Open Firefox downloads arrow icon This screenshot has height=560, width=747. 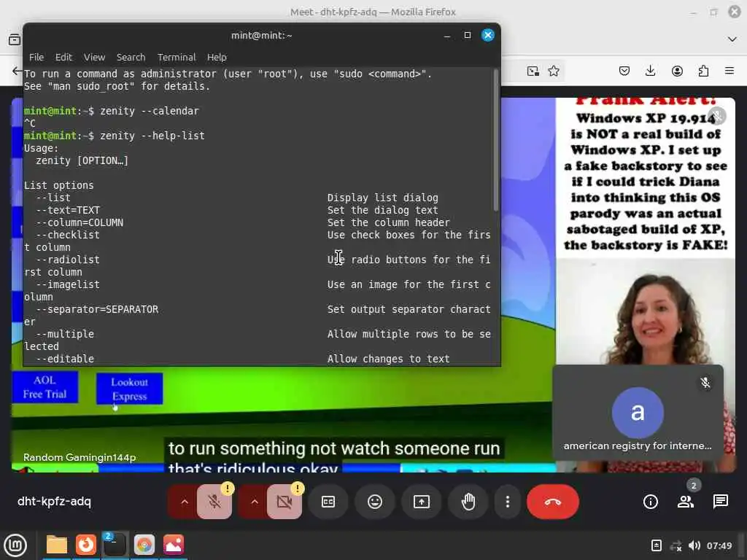tap(650, 71)
